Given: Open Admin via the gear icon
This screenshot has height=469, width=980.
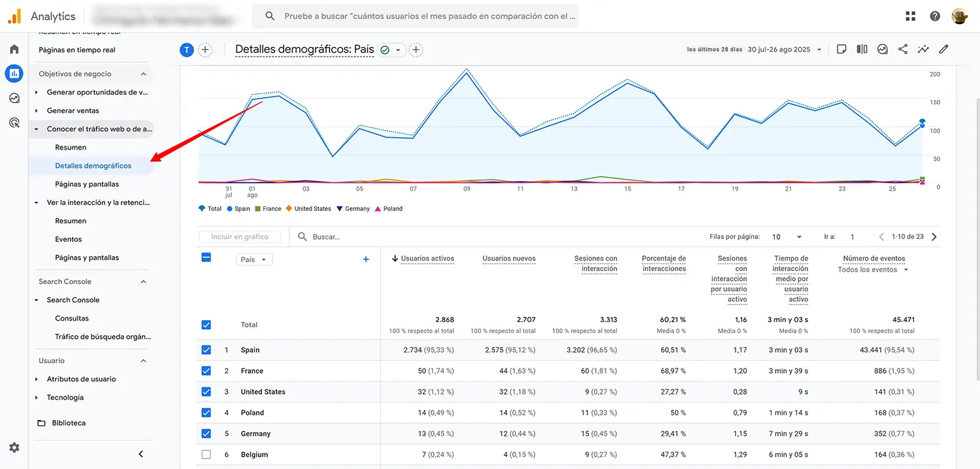Looking at the screenshot, I should coord(14,447).
